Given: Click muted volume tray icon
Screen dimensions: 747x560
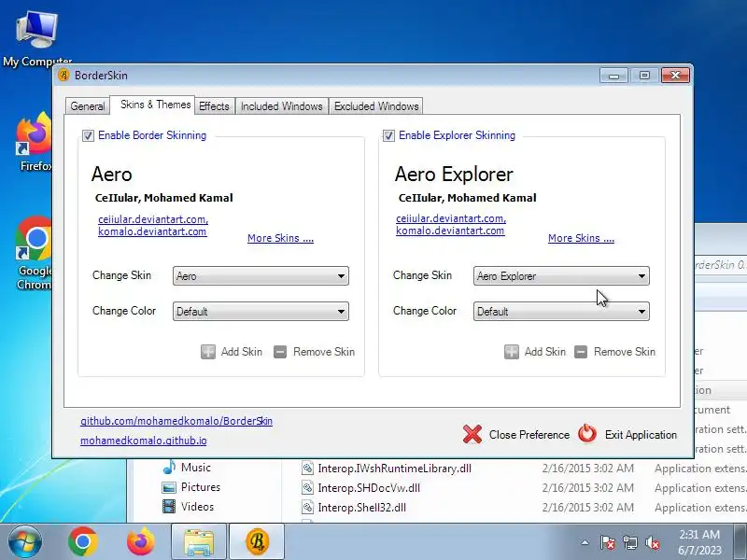Looking at the screenshot, I should (653, 542).
